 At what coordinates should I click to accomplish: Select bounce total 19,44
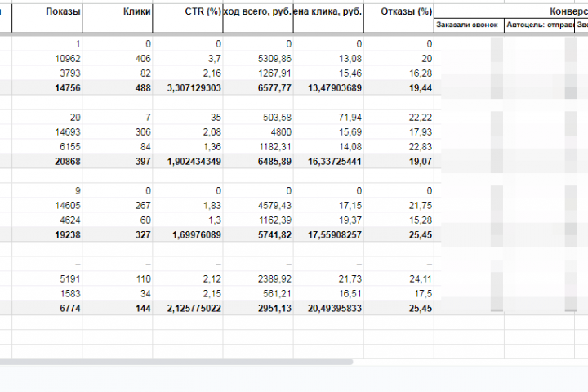point(399,87)
